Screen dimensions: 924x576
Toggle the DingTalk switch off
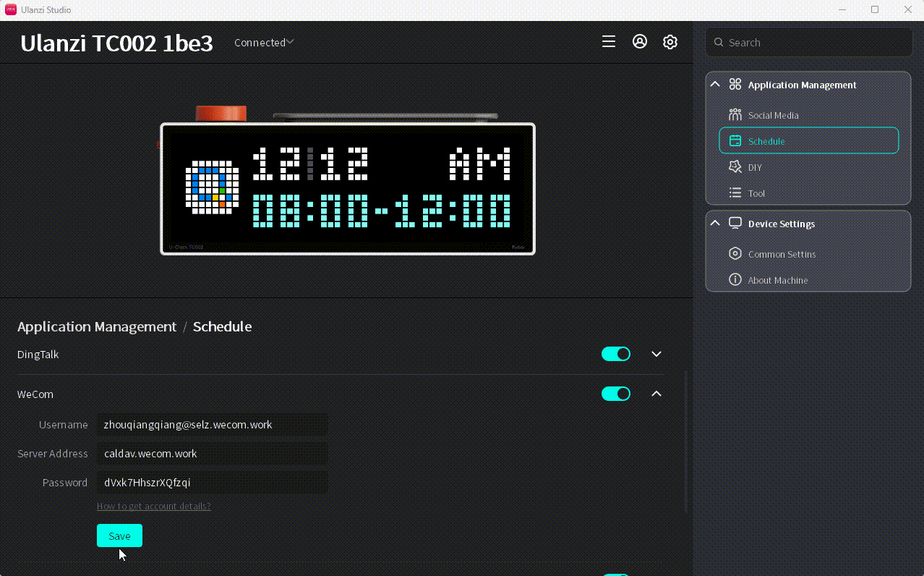[x=616, y=354]
